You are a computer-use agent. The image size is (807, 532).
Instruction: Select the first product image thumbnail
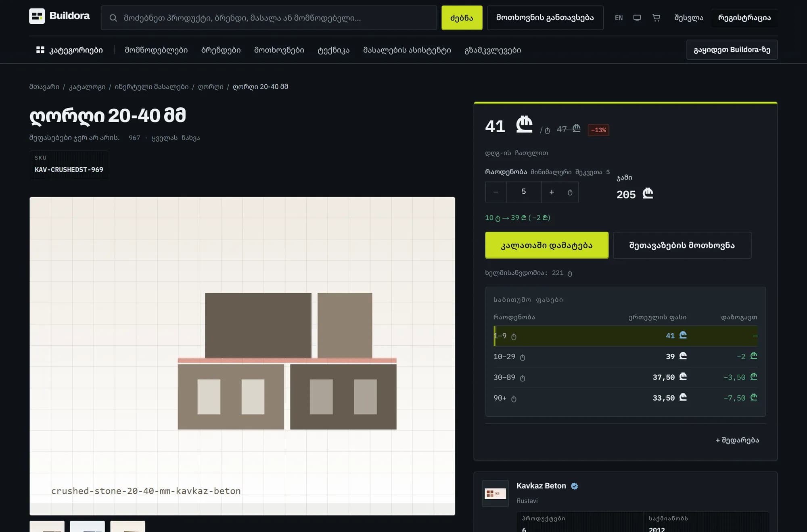tap(47, 526)
